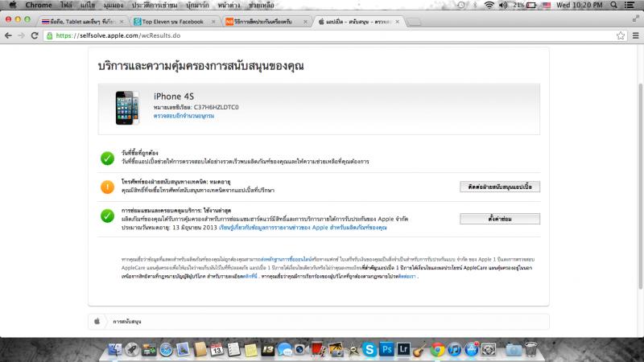Open Calendar icon showing 13 in dock

(x=217, y=350)
